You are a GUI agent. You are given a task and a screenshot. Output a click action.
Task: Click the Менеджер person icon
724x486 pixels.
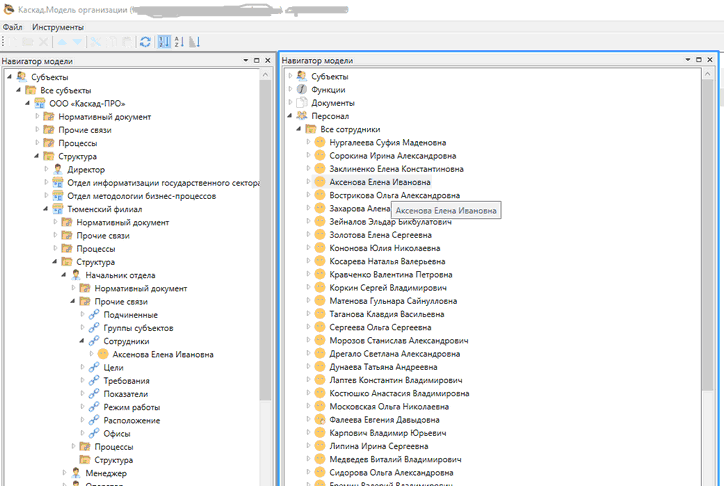(x=76, y=473)
